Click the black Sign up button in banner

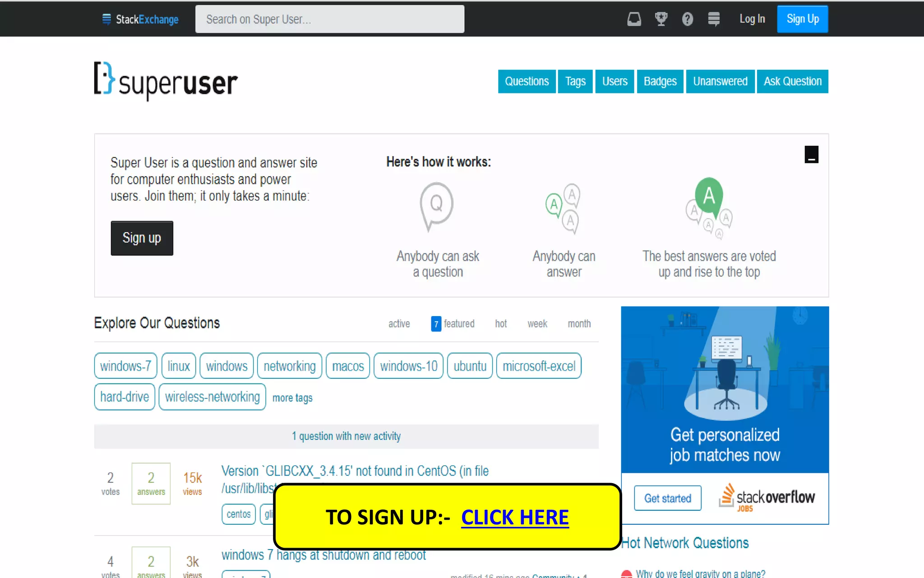click(142, 238)
